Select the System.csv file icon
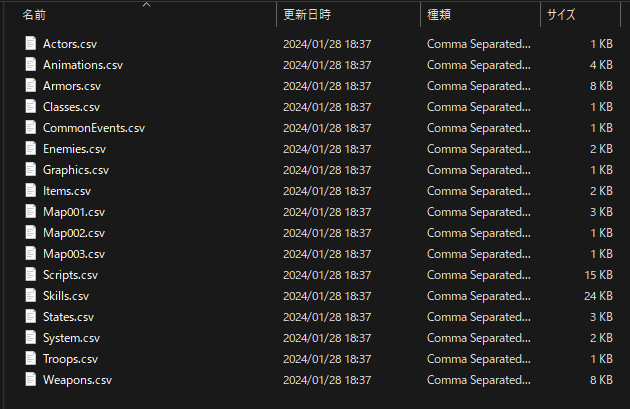The image size is (630, 409). coord(31,337)
